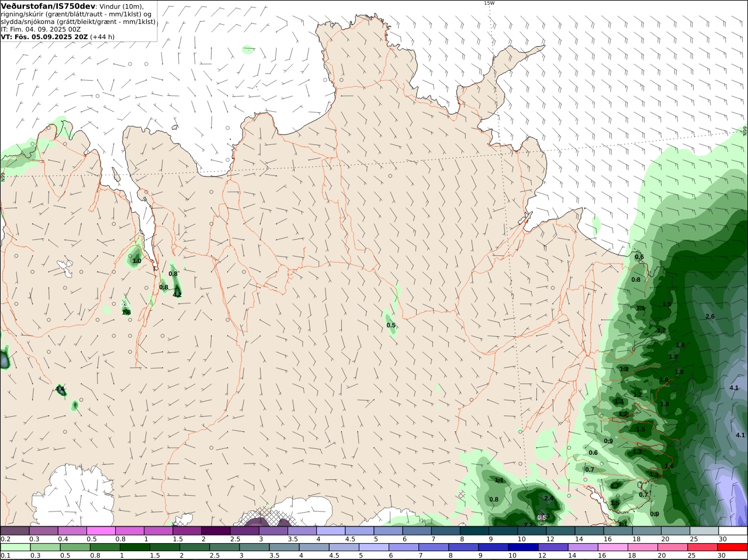Select the precipitation value 1.0 near the fjord
The image size is (748, 560).
[x=137, y=261]
